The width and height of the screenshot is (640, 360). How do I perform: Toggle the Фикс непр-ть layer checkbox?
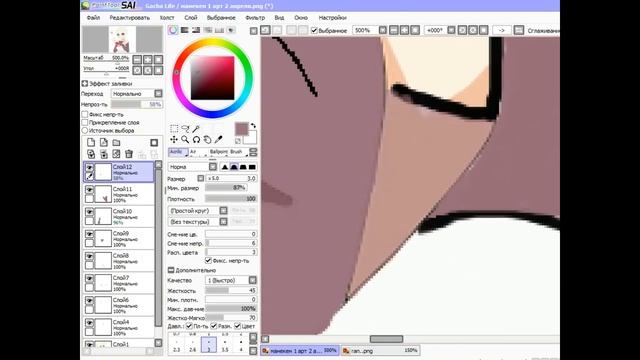pos(85,114)
